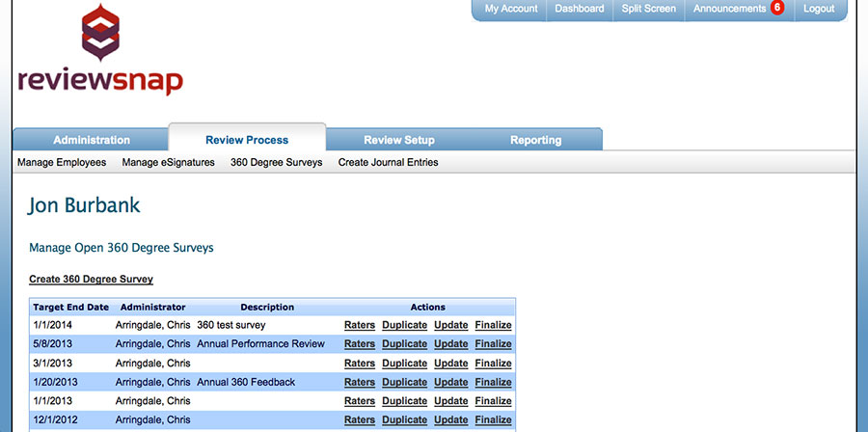The image size is (868, 432).
Task: Switch to Split Screen view
Action: pos(648,9)
